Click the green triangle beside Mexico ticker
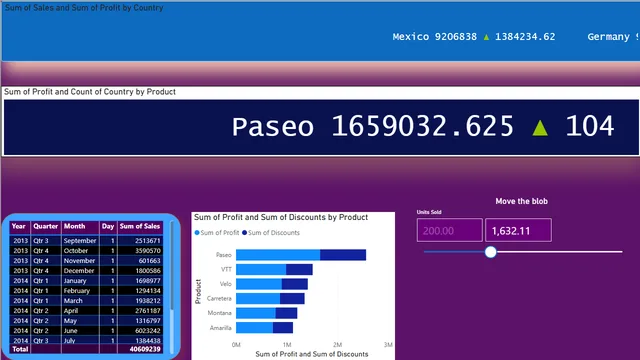 (486, 37)
